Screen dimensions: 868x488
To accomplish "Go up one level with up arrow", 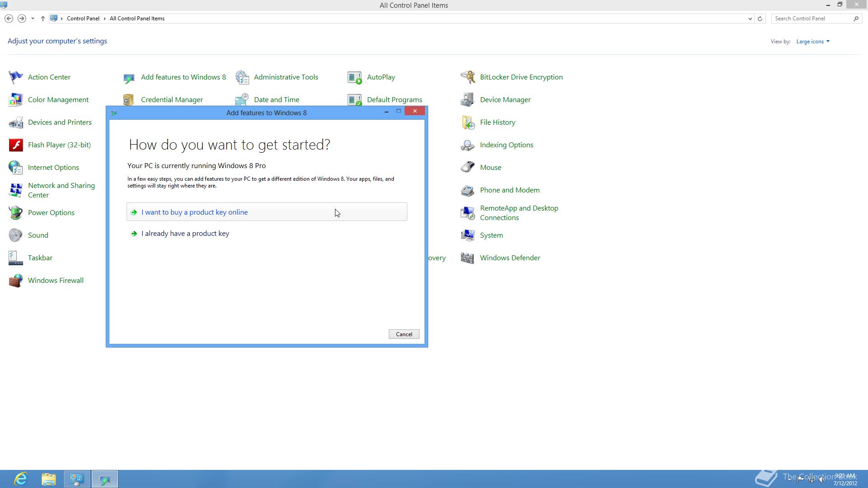I will click(x=43, y=19).
